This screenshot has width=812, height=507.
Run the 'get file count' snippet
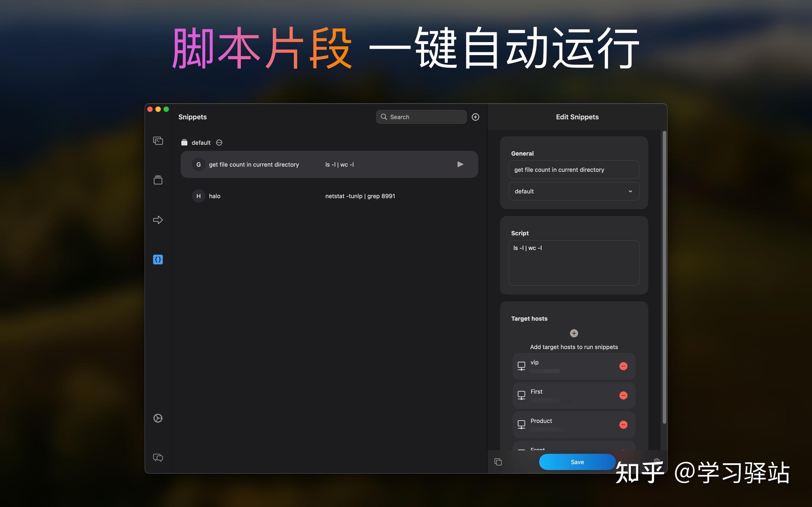pos(460,164)
